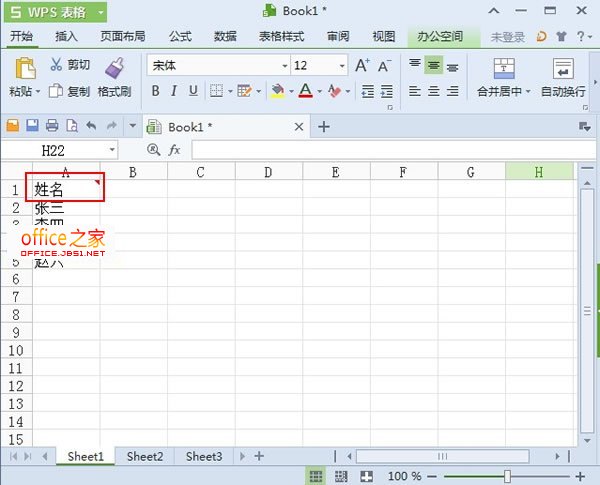Viewport: 600px width, 485px height.
Task: Click the Paste clipboard icon
Action: tap(25, 69)
